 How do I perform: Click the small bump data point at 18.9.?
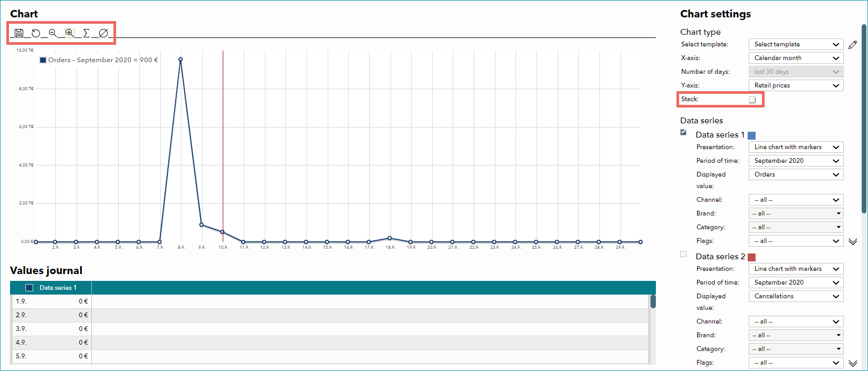click(389, 238)
